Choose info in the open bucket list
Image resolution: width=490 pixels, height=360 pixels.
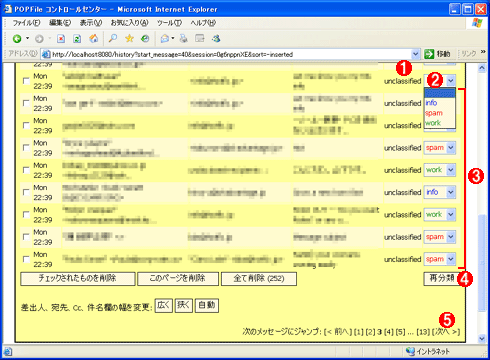tap(440, 103)
